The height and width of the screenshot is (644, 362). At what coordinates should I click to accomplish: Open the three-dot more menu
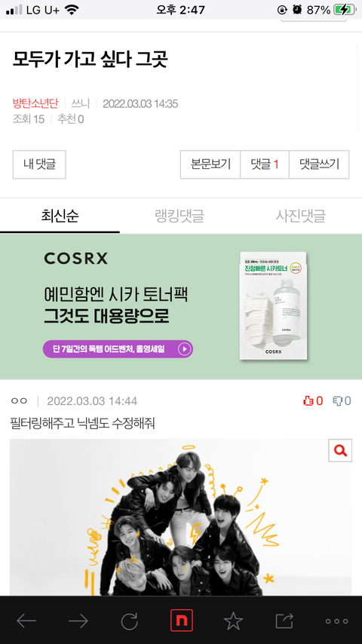336,621
